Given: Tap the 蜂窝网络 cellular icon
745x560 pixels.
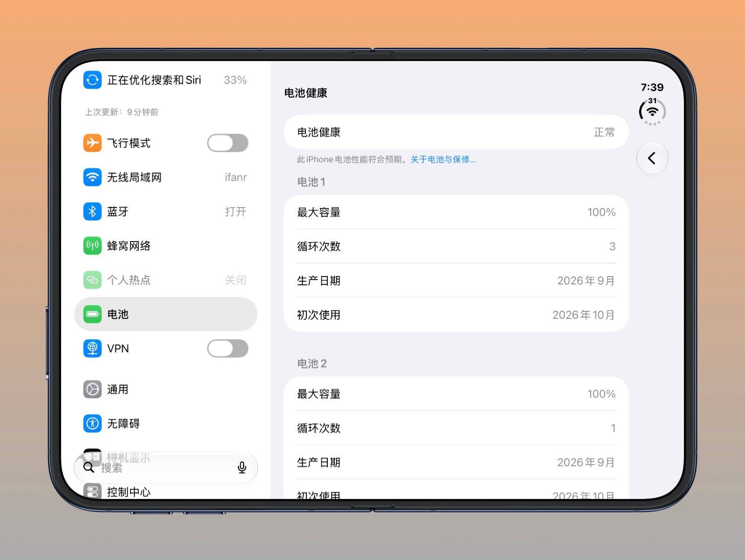Looking at the screenshot, I should [92, 246].
